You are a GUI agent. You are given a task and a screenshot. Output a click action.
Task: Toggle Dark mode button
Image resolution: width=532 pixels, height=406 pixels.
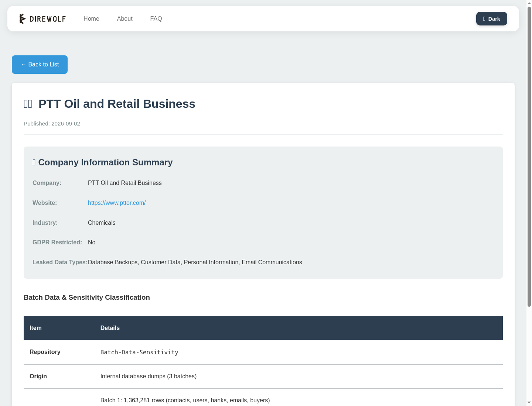491,19
